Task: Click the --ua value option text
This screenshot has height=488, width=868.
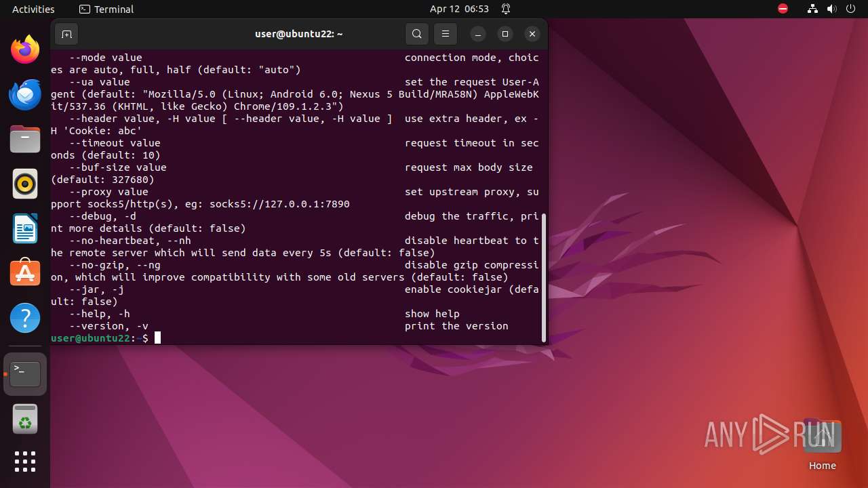Action: pyautogui.click(x=100, y=82)
